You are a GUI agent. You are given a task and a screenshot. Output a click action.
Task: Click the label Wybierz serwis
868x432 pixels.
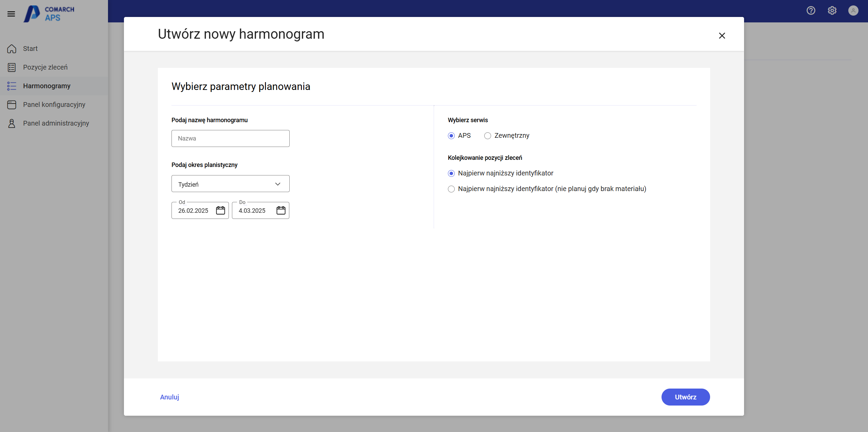tap(468, 120)
